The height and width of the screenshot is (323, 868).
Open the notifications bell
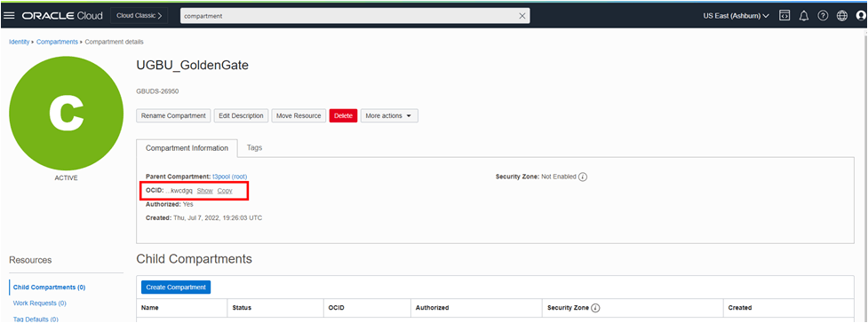pyautogui.click(x=804, y=15)
